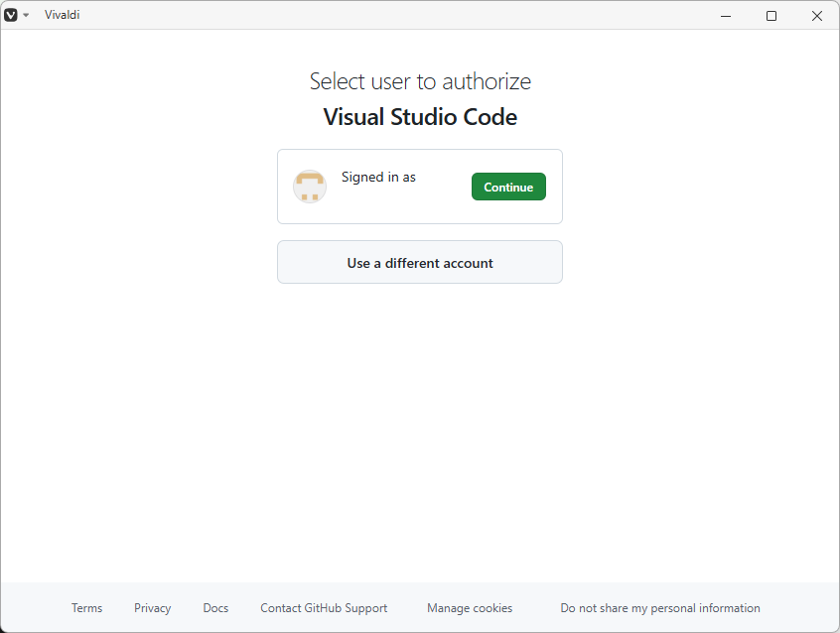This screenshot has width=840, height=633.
Task: Open the Terms link
Action: click(86, 608)
